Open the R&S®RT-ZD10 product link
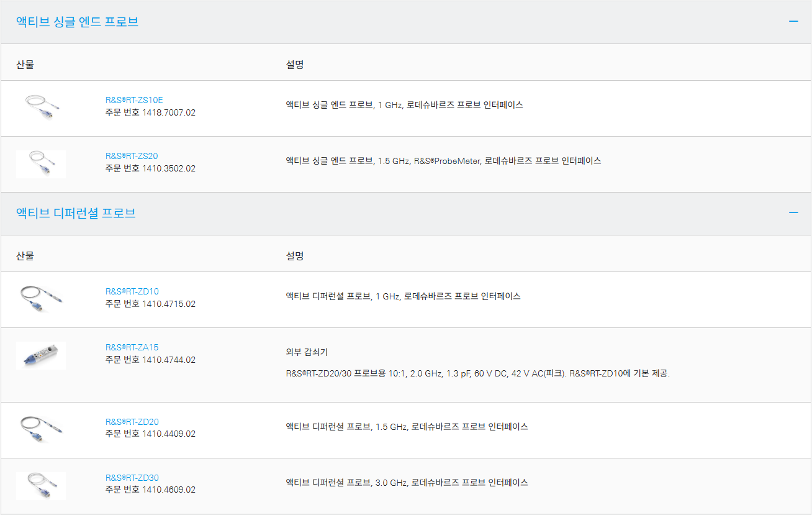Viewport: 812px width, 515px height. 132,291
